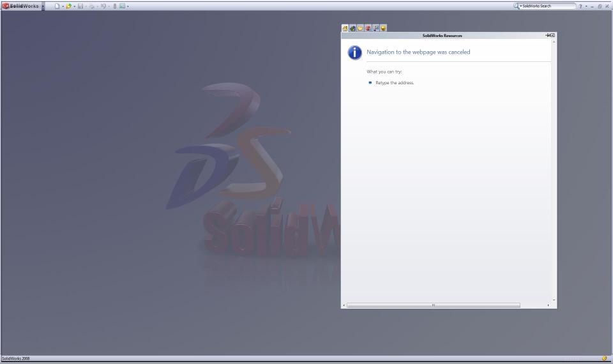Click the 'Retype the address.' text
The image size is (613, 364).
(x=395, y=82)
